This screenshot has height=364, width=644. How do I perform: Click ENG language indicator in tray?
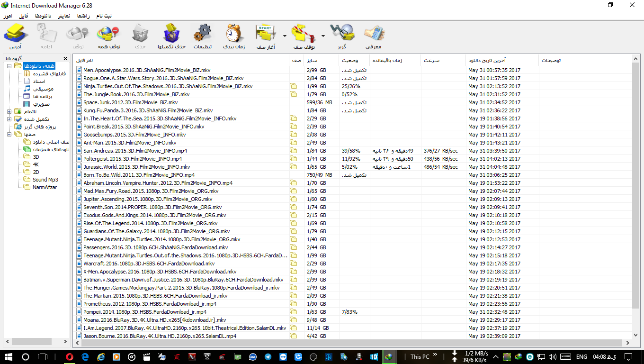581,357
